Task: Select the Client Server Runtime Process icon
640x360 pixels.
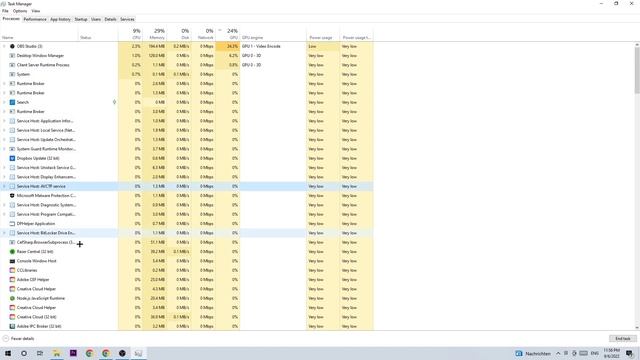Action: coord(12,65)
